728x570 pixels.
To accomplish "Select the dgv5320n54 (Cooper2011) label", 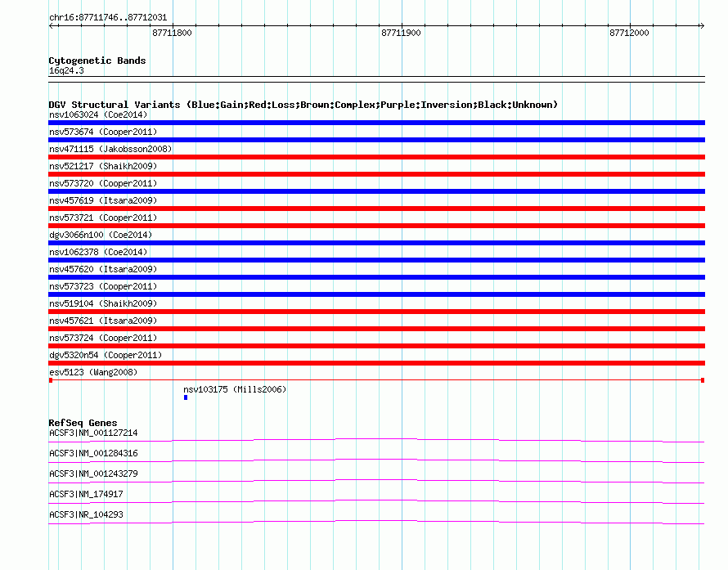I will coord(106,355).
